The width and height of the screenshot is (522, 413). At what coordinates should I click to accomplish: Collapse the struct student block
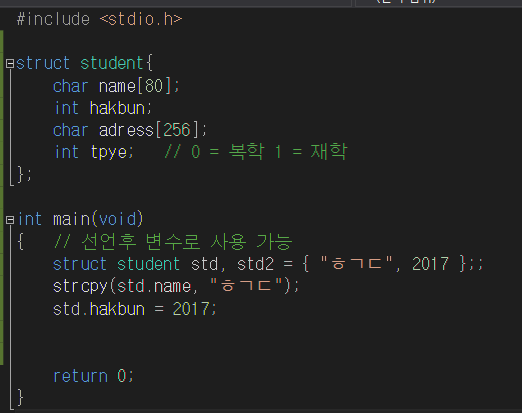pyautogui.click(x=10, y=63)
